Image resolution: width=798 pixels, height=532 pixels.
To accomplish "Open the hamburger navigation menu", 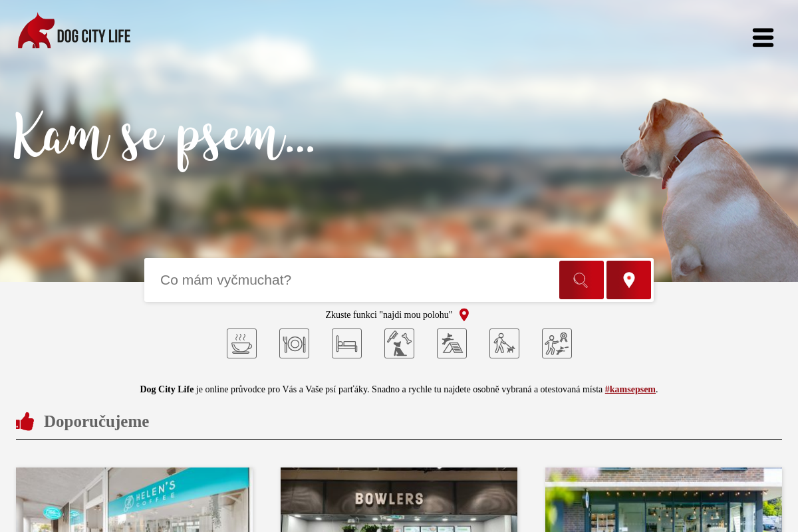I will point(763,37).
